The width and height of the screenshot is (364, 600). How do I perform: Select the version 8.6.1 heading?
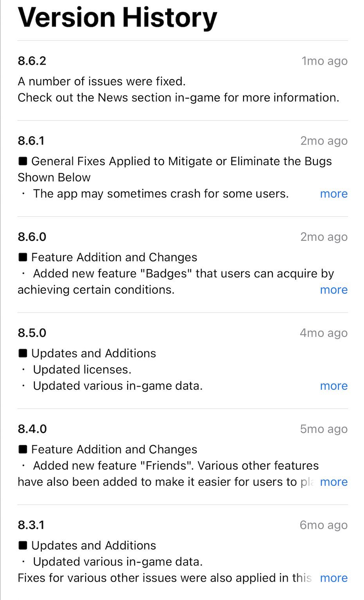coord(32,141)
